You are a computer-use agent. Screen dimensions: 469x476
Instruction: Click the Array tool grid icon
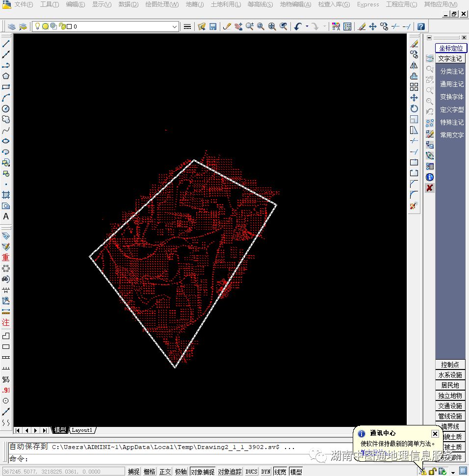[x=414, y=87]
